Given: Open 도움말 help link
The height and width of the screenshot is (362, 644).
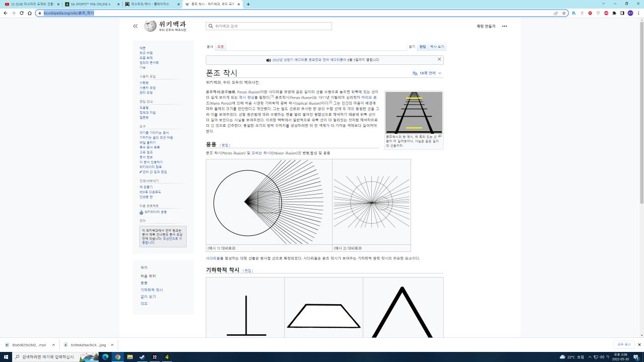Looking at the screenshot, I should 144,108.
